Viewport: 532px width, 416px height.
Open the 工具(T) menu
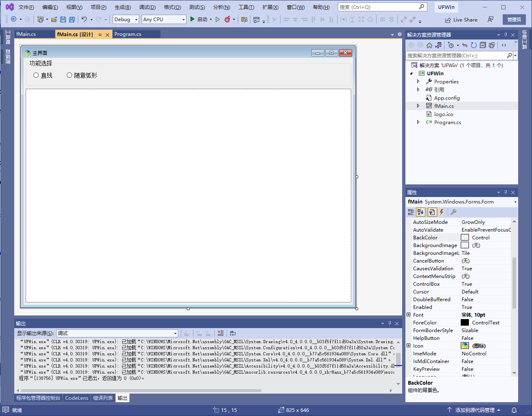point(246,7)
